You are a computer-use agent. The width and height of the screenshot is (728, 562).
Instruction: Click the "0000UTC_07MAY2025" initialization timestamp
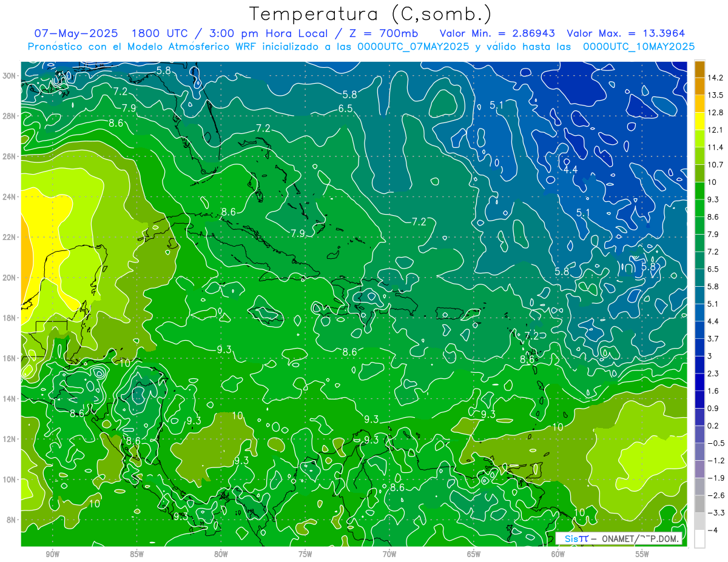413,46
